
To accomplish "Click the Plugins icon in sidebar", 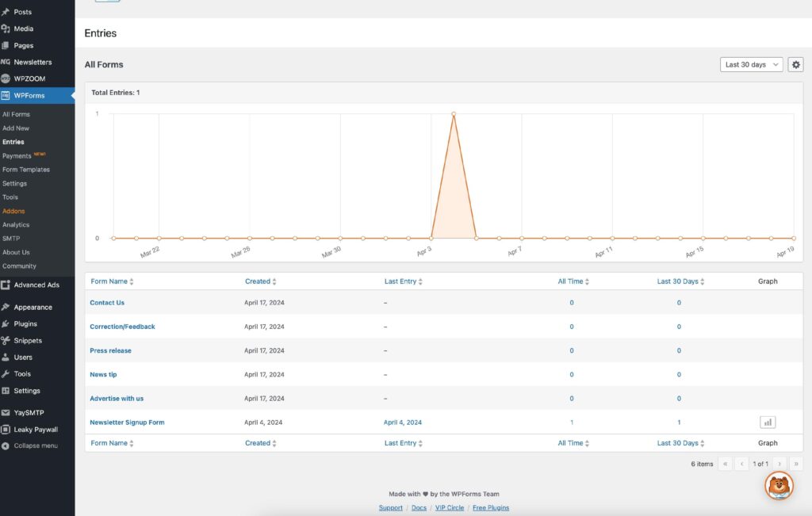I will (6, 324).
